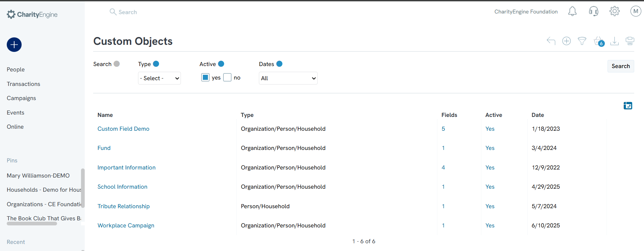Image resolution: width=644 pixels, height=251 pixels.
Task: Go to Transactions in the sidebar
Action: pyautogui.click(x=23, y=84)
